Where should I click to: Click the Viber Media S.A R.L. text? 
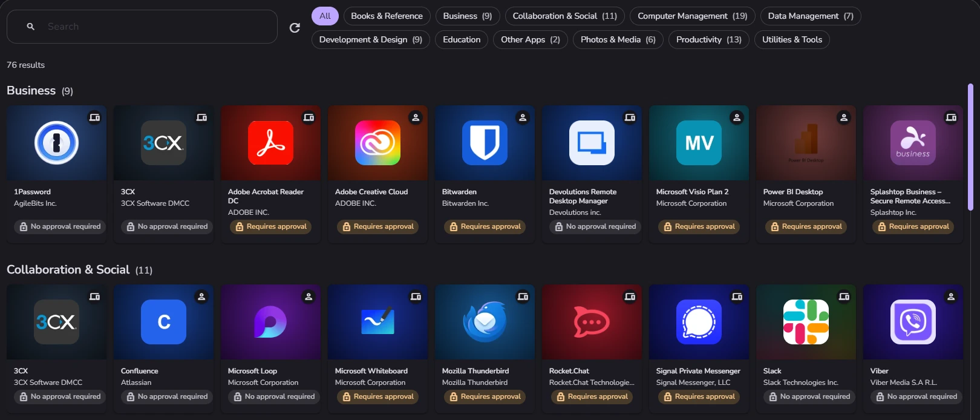pyautogui.click(x=904, y=382)
